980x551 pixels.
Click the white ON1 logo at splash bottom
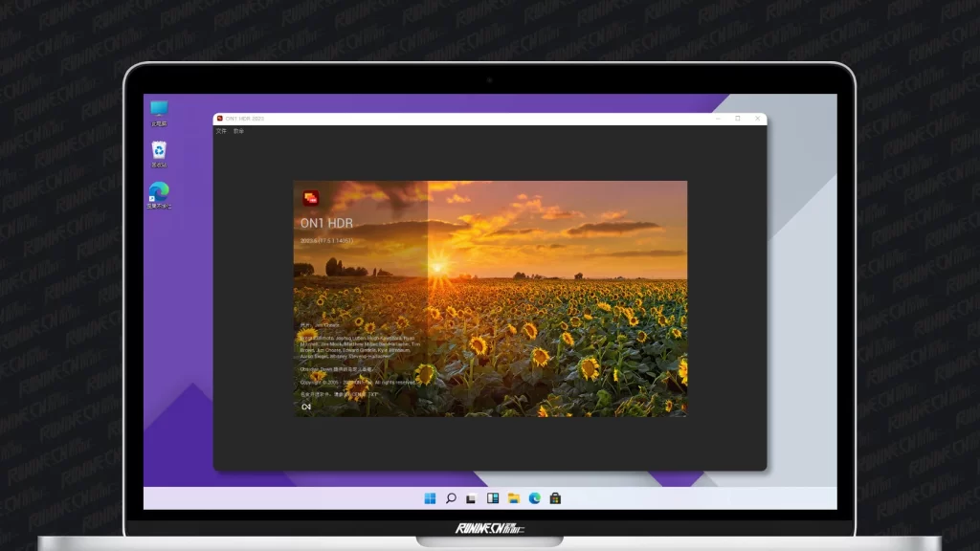coord(306,407)
